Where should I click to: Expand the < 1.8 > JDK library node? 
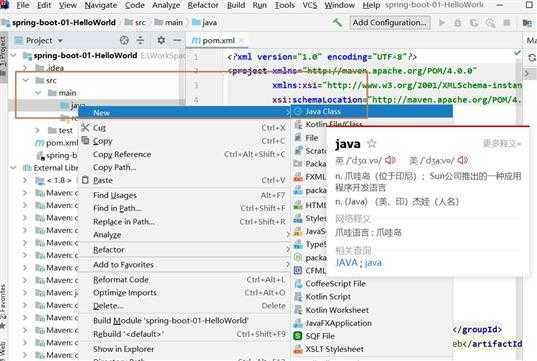pos(25,180)
